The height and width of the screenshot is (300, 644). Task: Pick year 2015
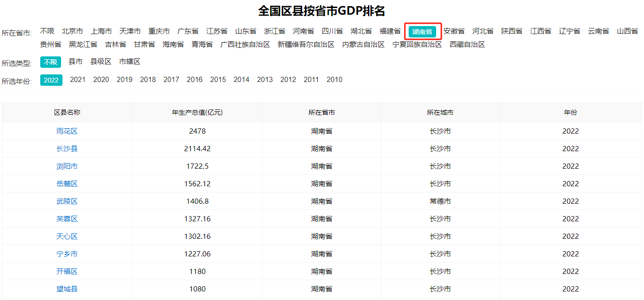click(x=218, y=80)
